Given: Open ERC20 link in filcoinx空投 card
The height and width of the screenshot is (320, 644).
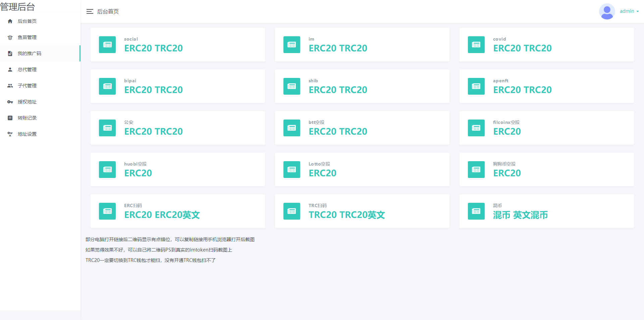Looking at the screenshot, I should pos(507,132).
